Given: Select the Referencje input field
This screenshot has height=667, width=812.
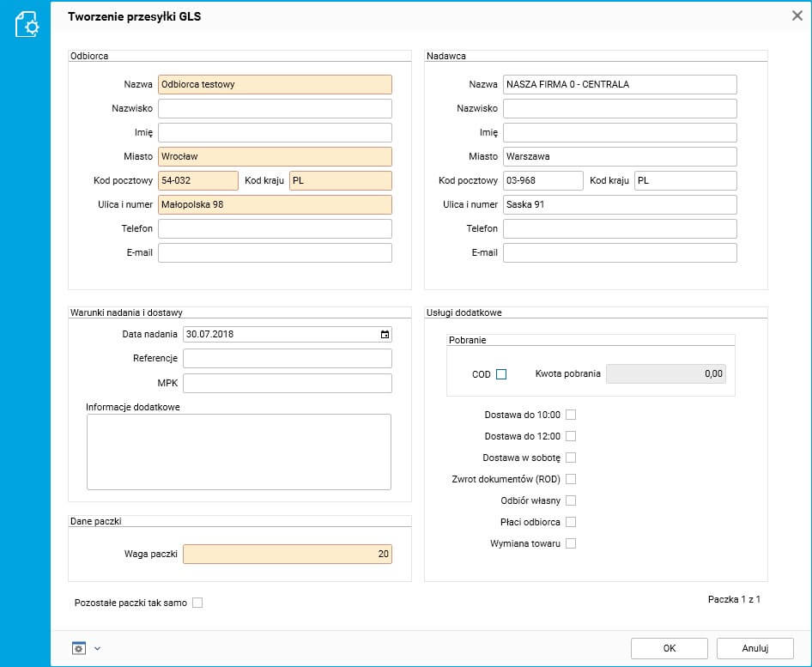Looking at the screenshot, I should [288, 358].
